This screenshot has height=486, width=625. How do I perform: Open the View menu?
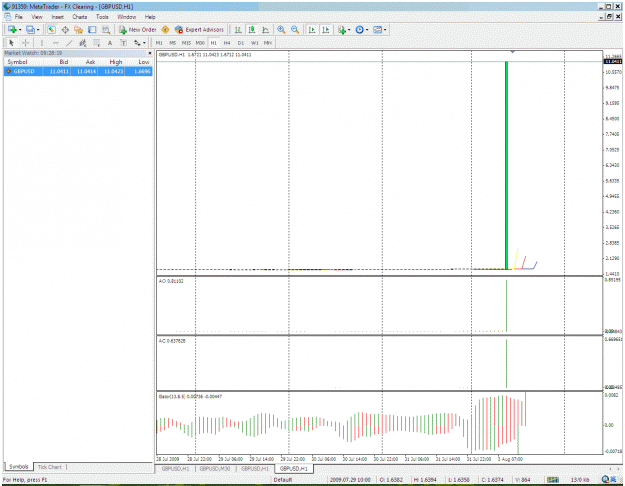pyautogui.click(x=37, y=17)
